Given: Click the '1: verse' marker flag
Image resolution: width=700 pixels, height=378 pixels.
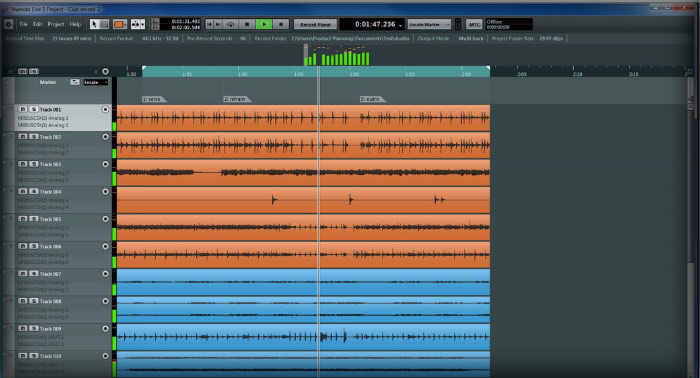Looking at the screenshot, I should 154,99.
